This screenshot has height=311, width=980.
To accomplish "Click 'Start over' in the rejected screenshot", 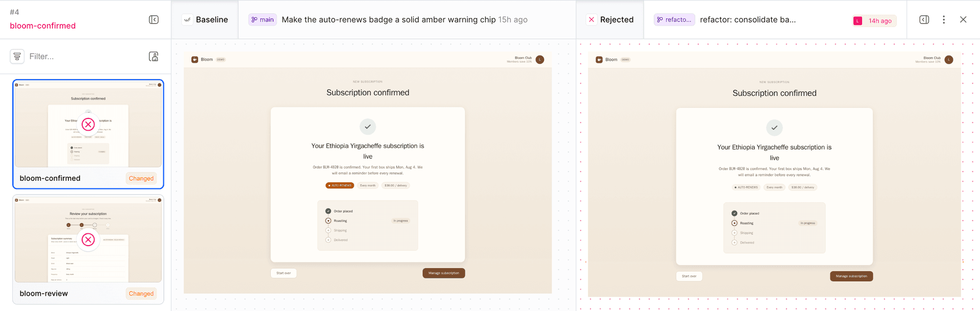I will [x=689, y=276].
